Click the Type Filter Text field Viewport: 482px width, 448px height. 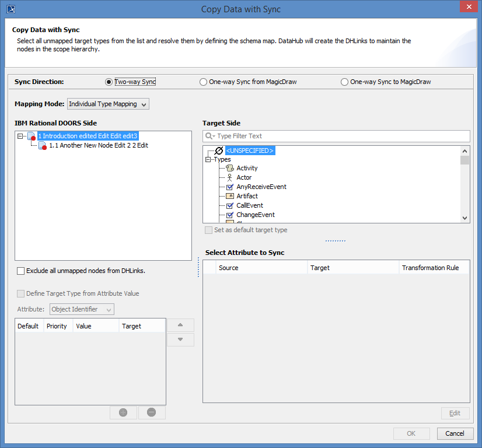(x=336, y=136)
